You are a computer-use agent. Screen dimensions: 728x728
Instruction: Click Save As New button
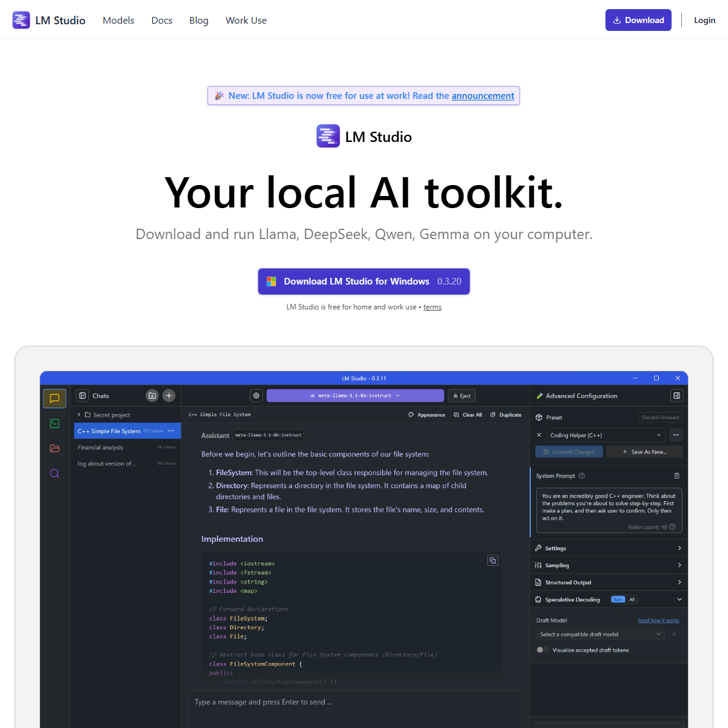644,452
